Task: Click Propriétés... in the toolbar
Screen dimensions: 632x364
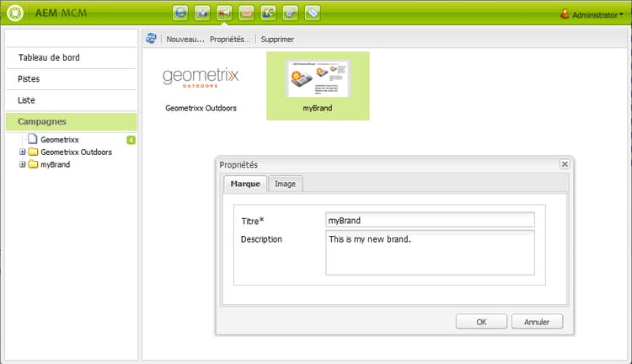Action: point(230,39)
